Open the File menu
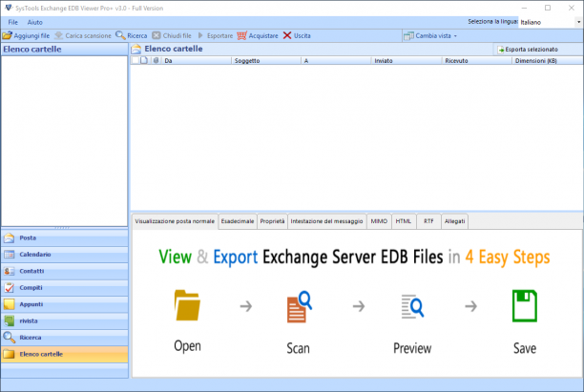 (x=13, y=22)
